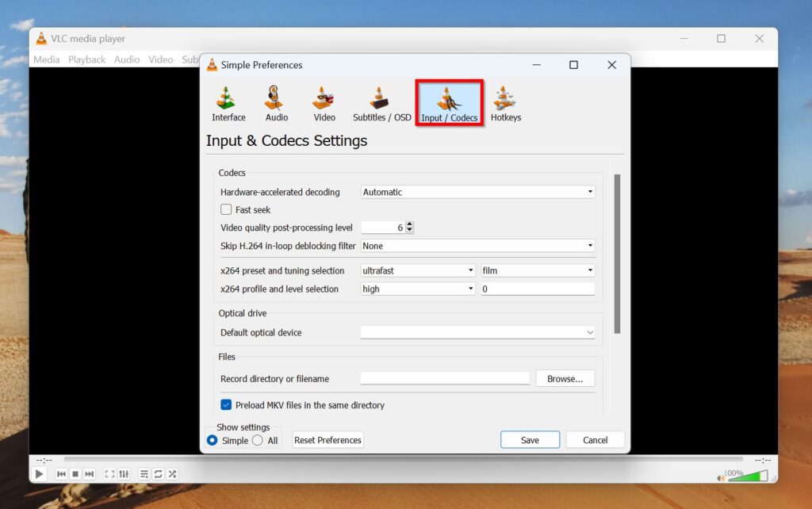The width and height of the screenshot is (812, 509).
Task: Open the Audio preferences section
Action: (276, 101)
